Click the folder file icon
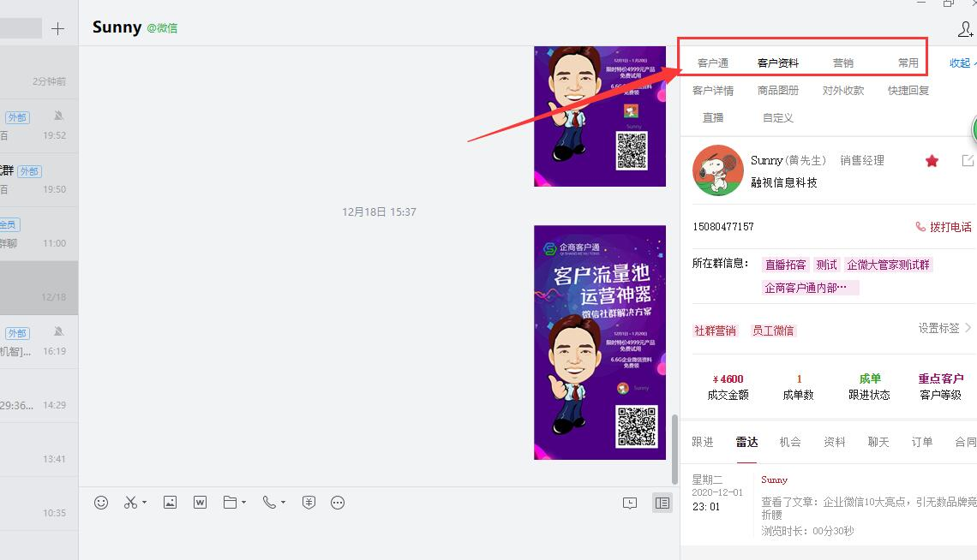The width and height of the screenshot is (977, 560). pyautogui.click(x=230, y=503)
